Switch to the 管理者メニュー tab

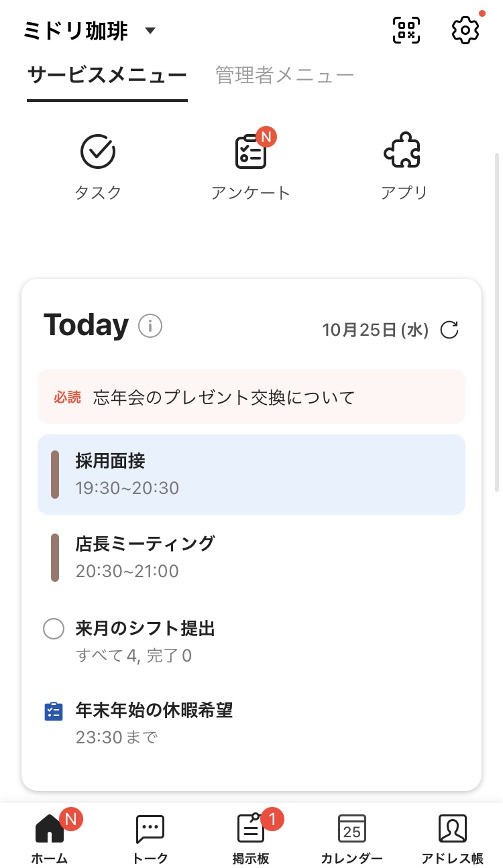[x=284, y=75]
